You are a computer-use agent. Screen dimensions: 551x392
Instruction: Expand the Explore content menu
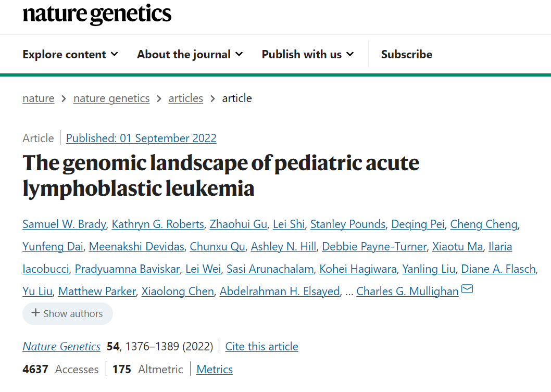[70, 55]
